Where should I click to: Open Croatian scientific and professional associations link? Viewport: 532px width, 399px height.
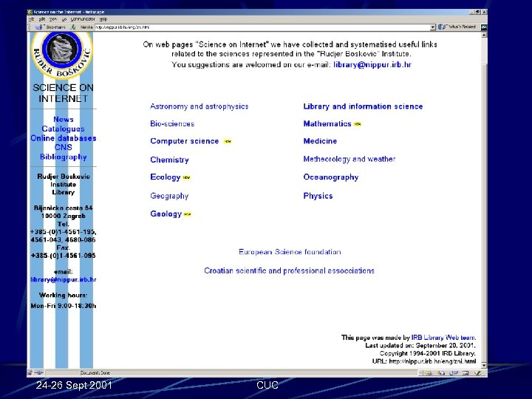click(290, 270)
